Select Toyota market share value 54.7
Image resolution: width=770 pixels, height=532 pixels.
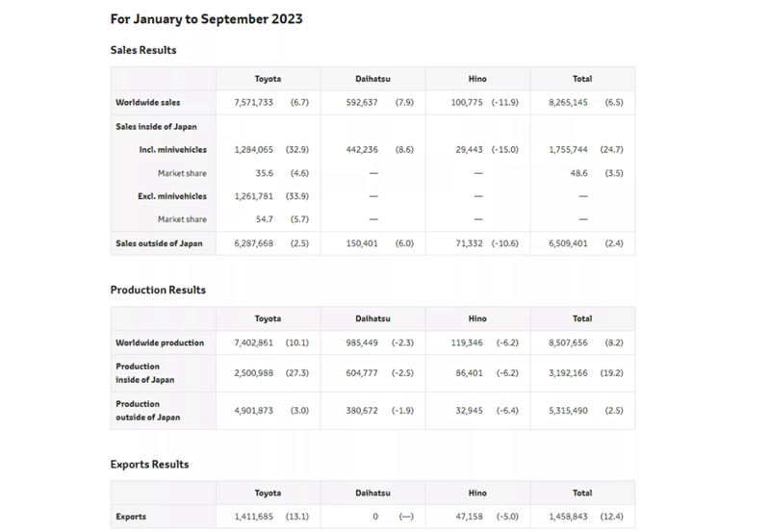264,219
